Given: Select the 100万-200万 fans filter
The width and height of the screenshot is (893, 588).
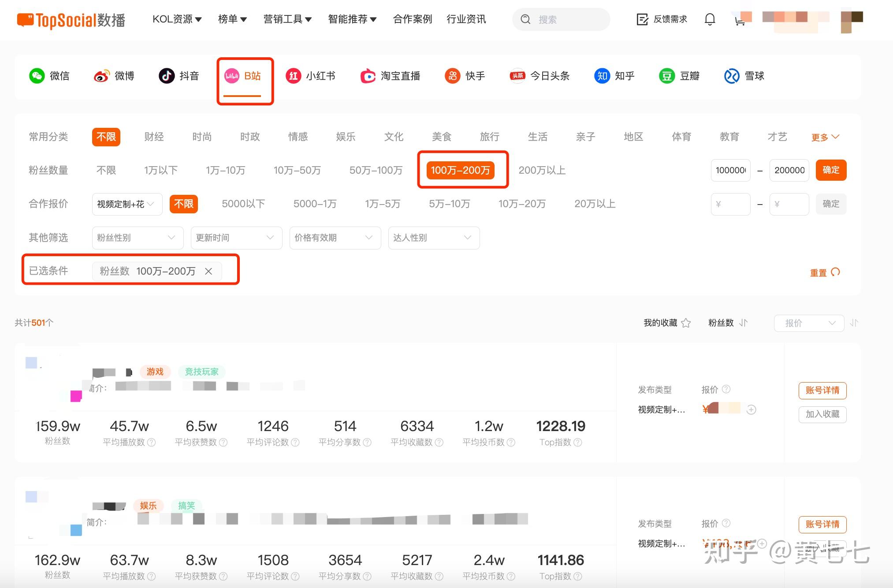Looking at the screenshot, I should [460, 170].
